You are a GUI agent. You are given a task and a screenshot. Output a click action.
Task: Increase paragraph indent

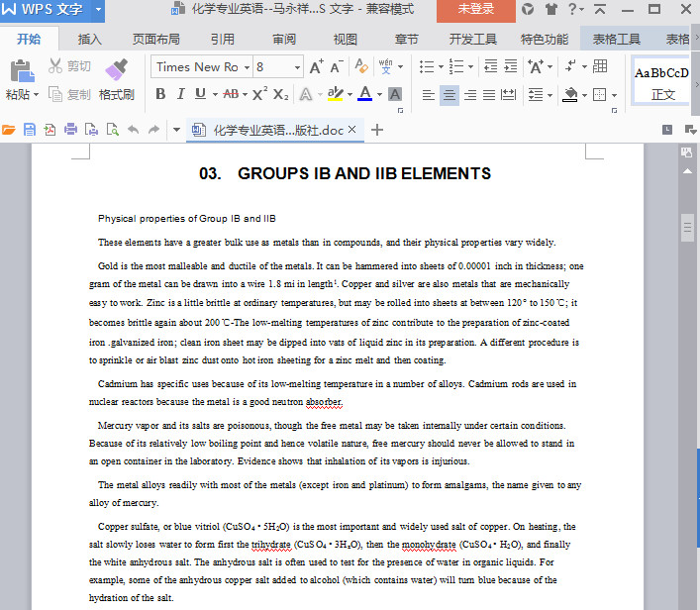click(x=510, y=66)
